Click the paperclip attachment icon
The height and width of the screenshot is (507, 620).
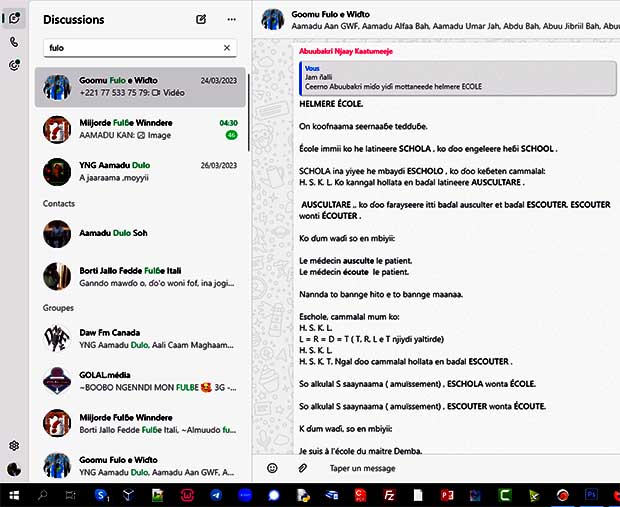[301, 468]
